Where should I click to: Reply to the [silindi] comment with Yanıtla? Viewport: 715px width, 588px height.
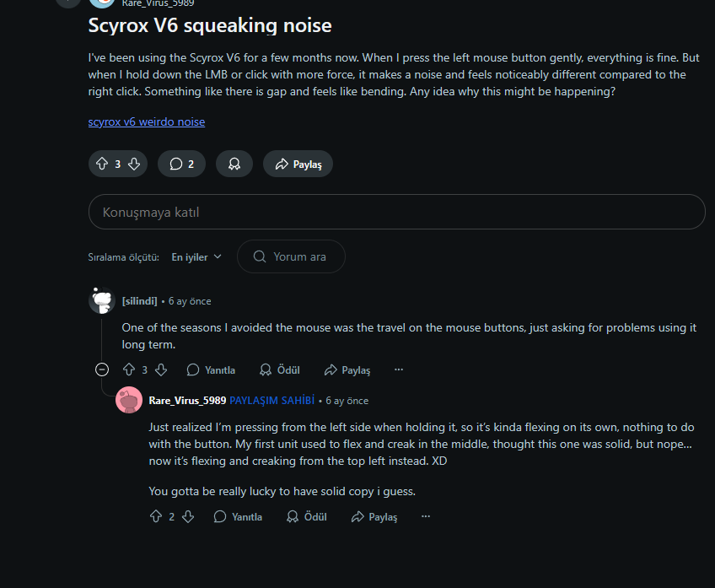[x=211, y=370]
